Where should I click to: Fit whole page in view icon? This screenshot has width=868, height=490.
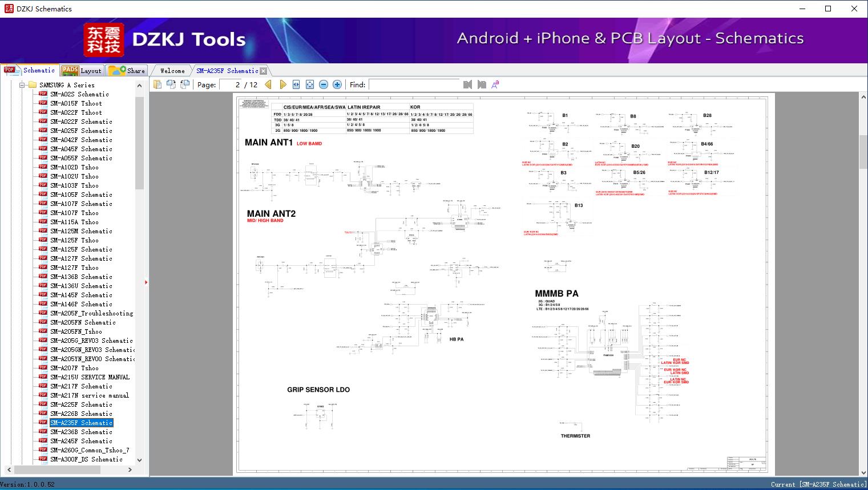pos(309,84)
